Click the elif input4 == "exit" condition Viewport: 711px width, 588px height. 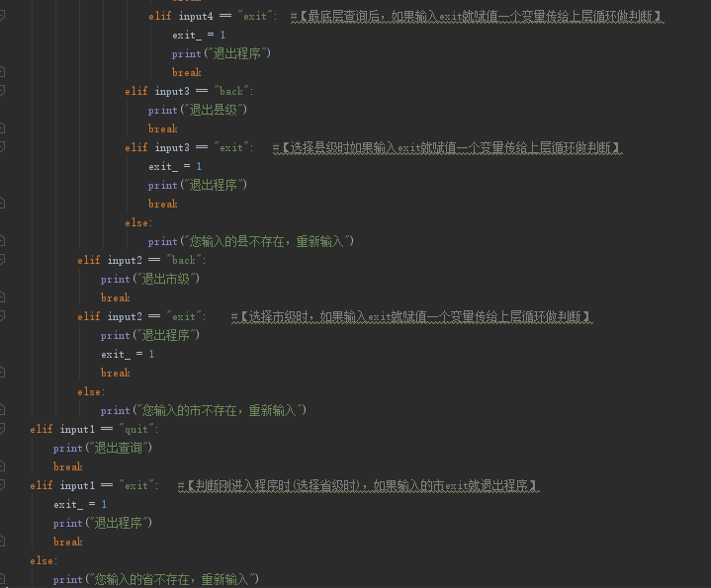[213, 17]
